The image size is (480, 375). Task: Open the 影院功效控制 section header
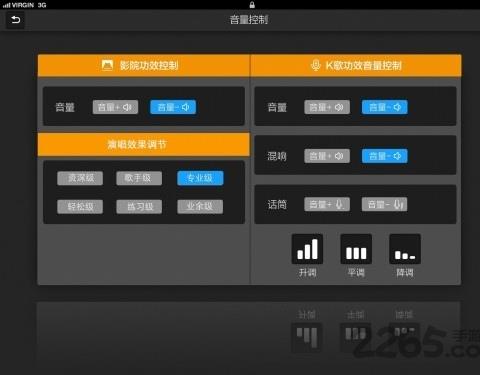144,66
